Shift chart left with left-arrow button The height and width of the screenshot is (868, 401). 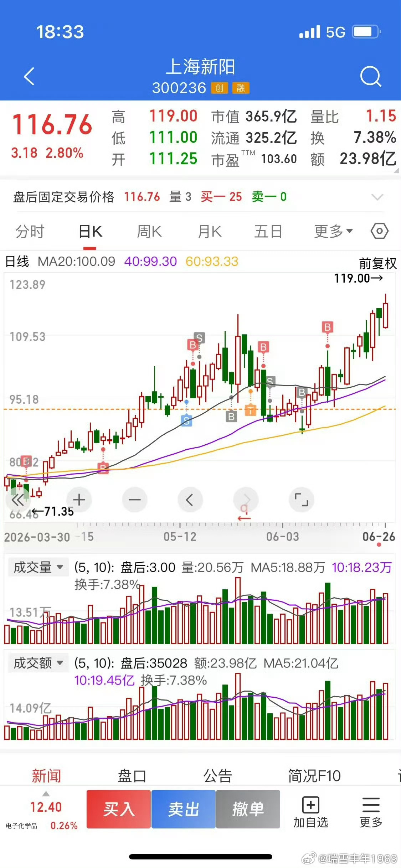(x=190, y=500)
